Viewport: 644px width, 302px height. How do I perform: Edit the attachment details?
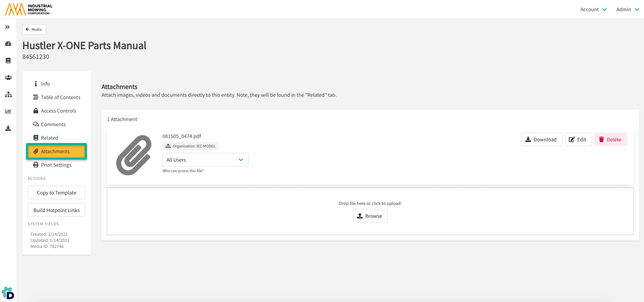click(x=578, y=139)
